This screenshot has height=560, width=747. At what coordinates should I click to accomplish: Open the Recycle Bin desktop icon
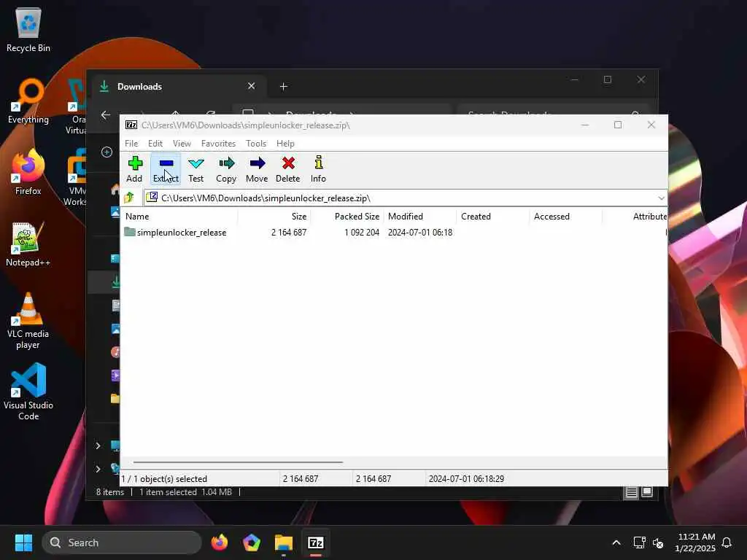[x=28, y=30]
